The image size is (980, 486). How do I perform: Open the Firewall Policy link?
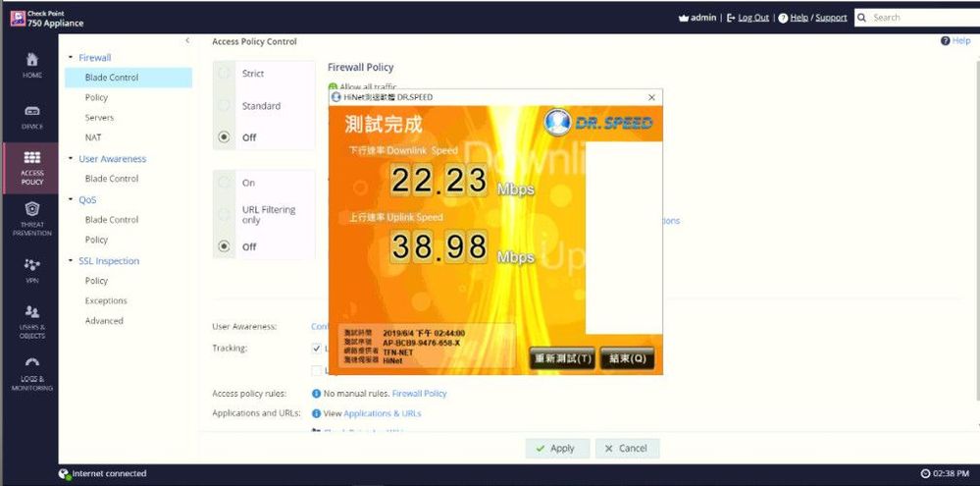pyautogui.click(x=420, y=394)
